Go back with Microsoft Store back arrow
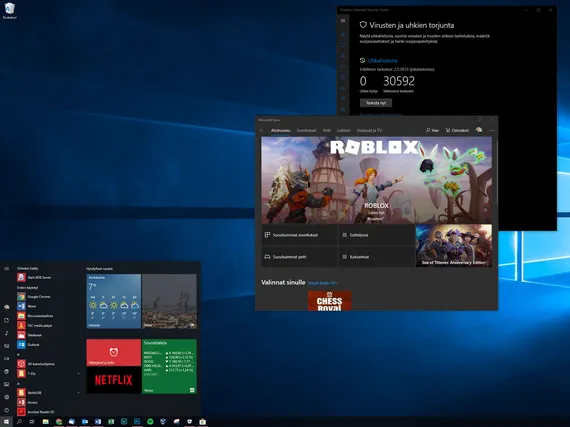The width and height of the screenshot is (570, 427). click(x=261, y=130)
